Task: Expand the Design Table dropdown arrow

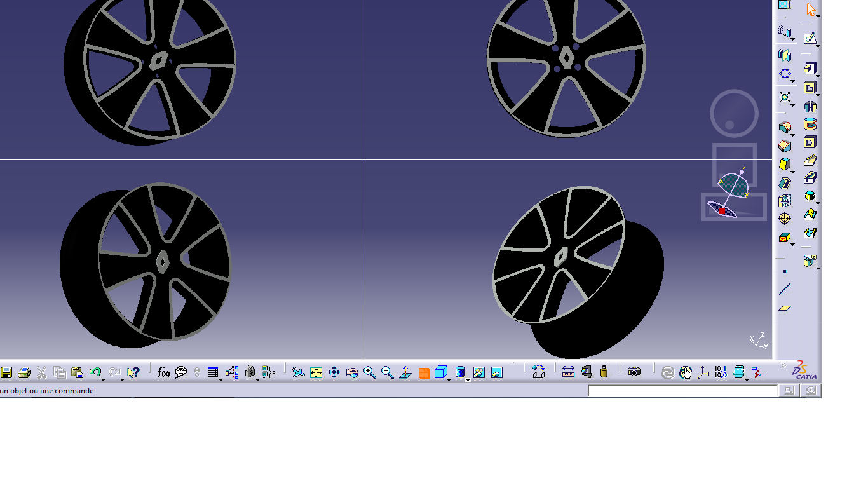Action: [x=221, y=379]
